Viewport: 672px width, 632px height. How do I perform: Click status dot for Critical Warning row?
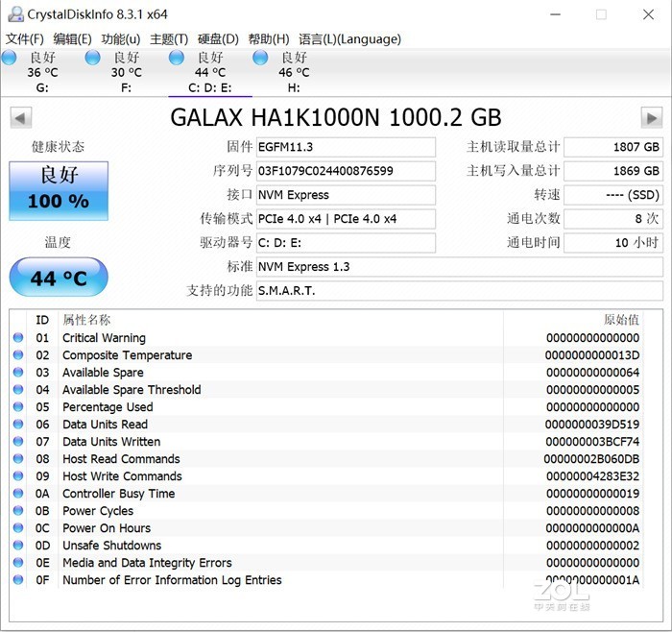tap(18, 337)
